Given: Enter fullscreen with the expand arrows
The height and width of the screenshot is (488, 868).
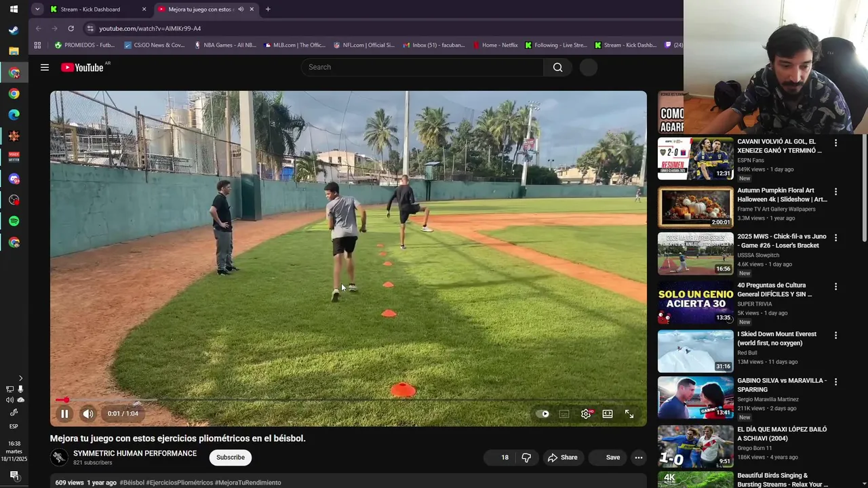Looking at the screenshot, I should (x=629, y=413).
